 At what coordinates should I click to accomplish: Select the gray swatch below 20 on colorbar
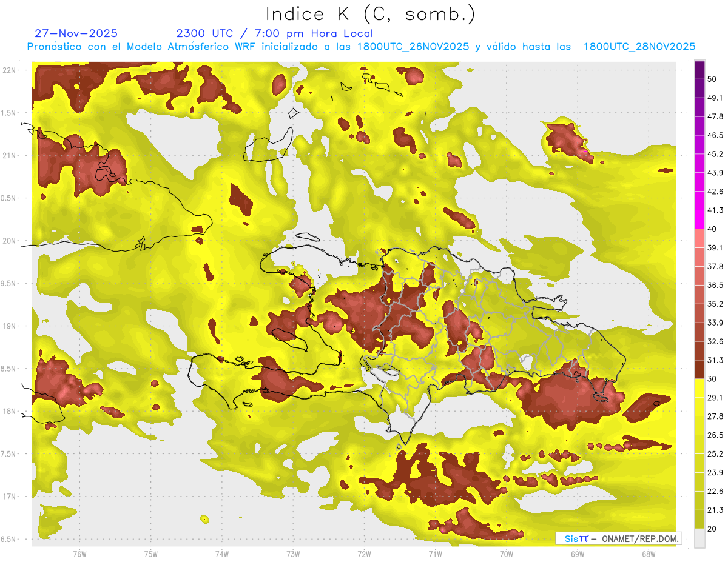tap(699, 538)
